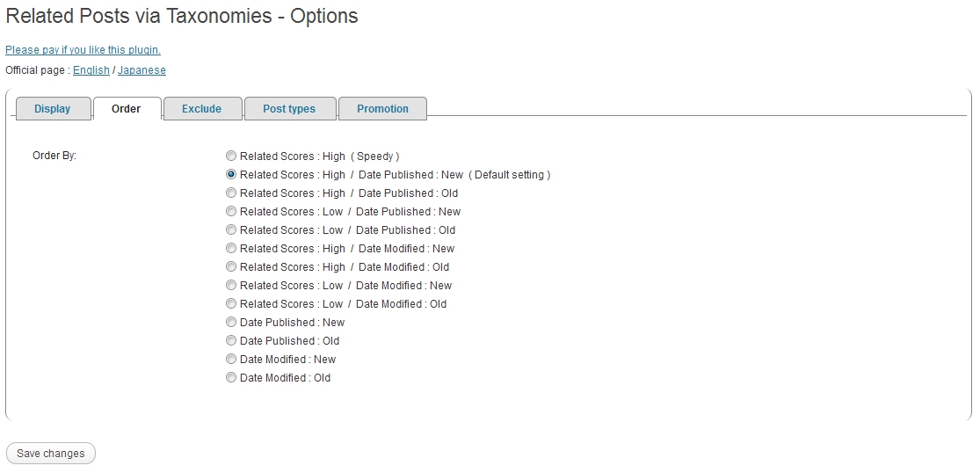This screenshot has width=980, height=473.
Task: Go to the Post types tab
Action: [x=289, y=109]
